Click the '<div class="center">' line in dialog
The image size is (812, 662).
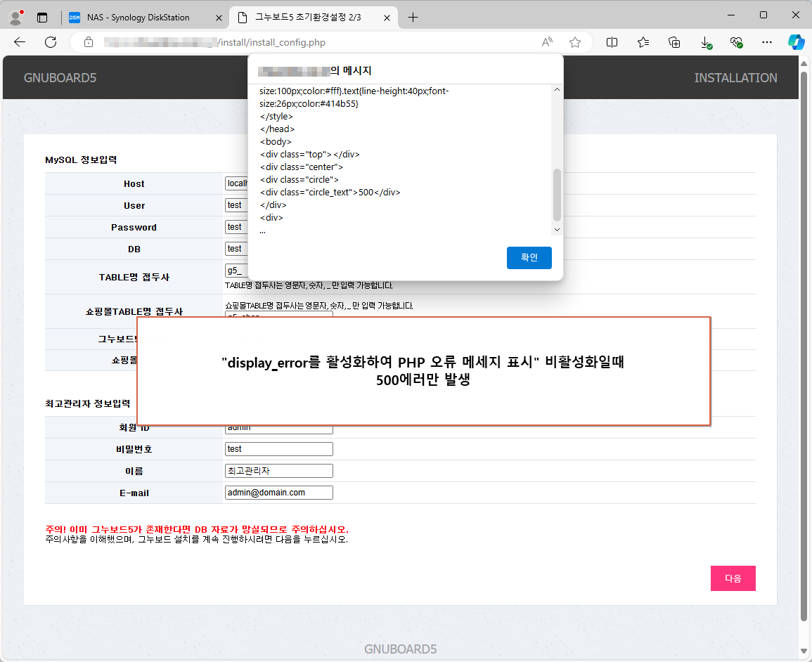coord(302,167)
